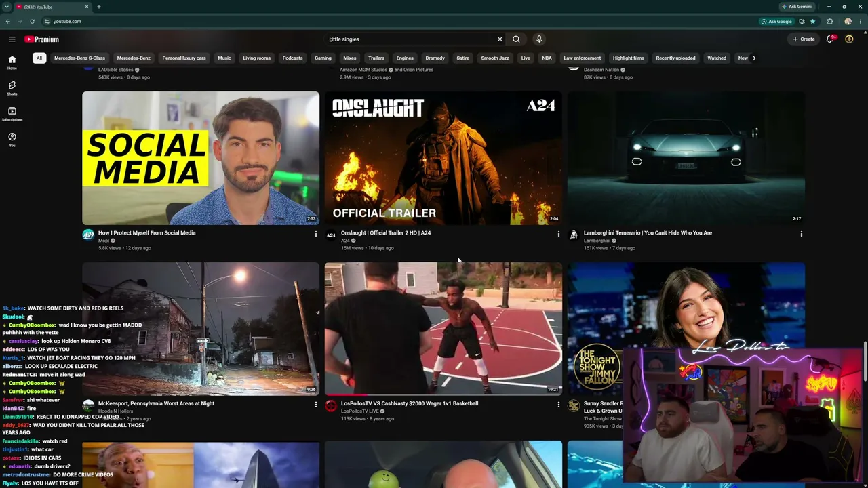Select the Law enforcement chip
The height and width of the screenshot is (488, 868).
[582, 58]
